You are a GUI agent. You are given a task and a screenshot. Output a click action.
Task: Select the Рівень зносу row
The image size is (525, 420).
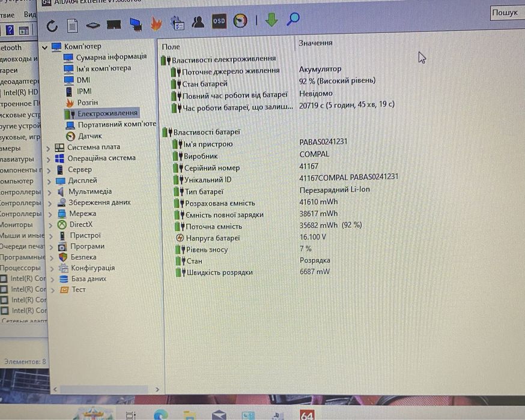[x=244, y=250]
